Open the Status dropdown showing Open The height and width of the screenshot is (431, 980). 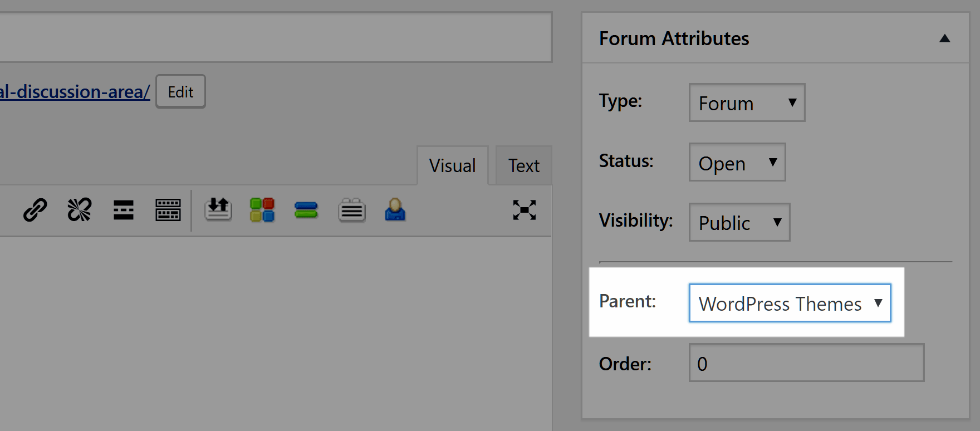point(737,163)
